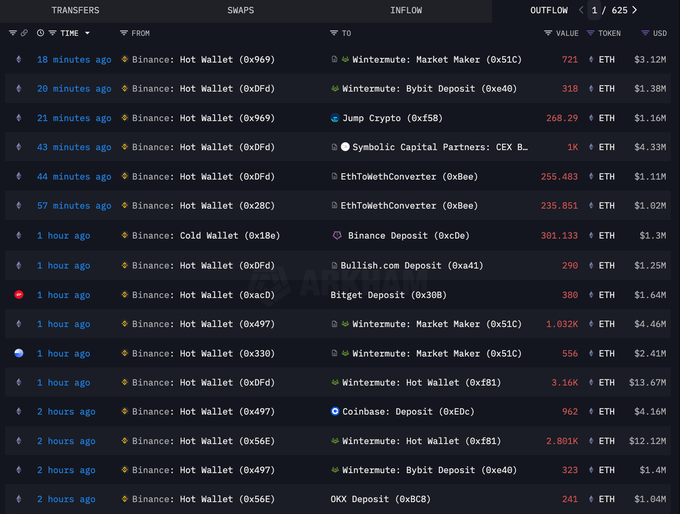Screen dimensions: 680x514
Task: Open the TO column filter
Action: click(333, 33)
